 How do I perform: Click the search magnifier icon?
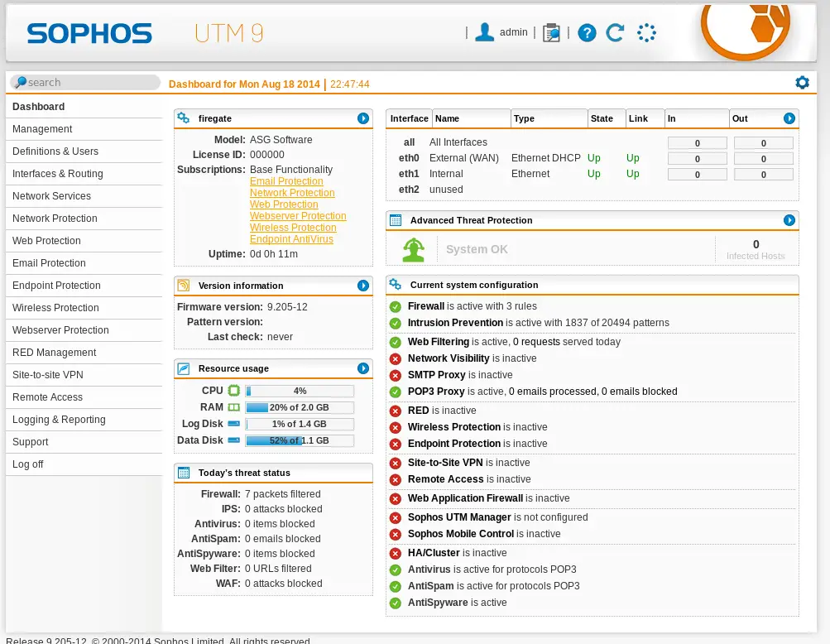20,82
